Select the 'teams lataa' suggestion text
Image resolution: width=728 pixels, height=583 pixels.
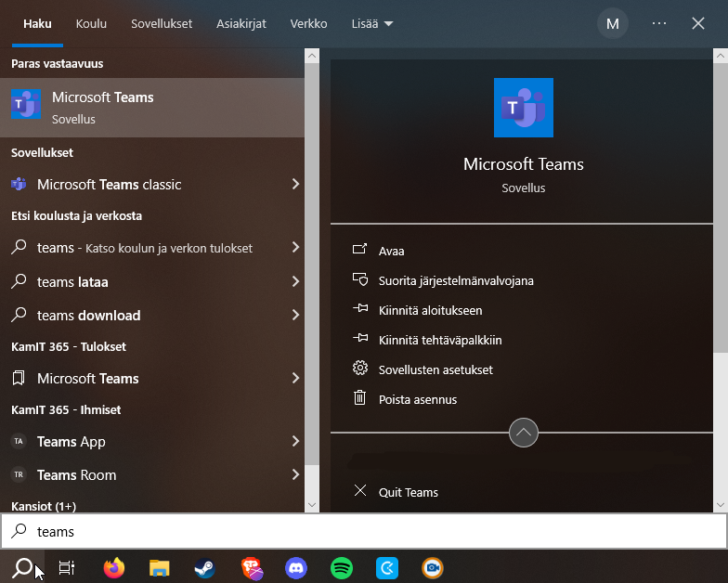72,282
